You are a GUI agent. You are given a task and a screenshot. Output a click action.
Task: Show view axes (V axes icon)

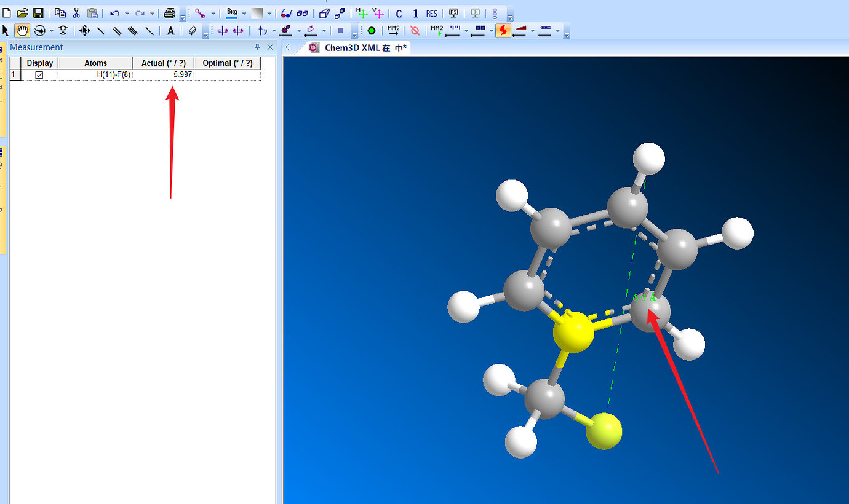point(378,13)
